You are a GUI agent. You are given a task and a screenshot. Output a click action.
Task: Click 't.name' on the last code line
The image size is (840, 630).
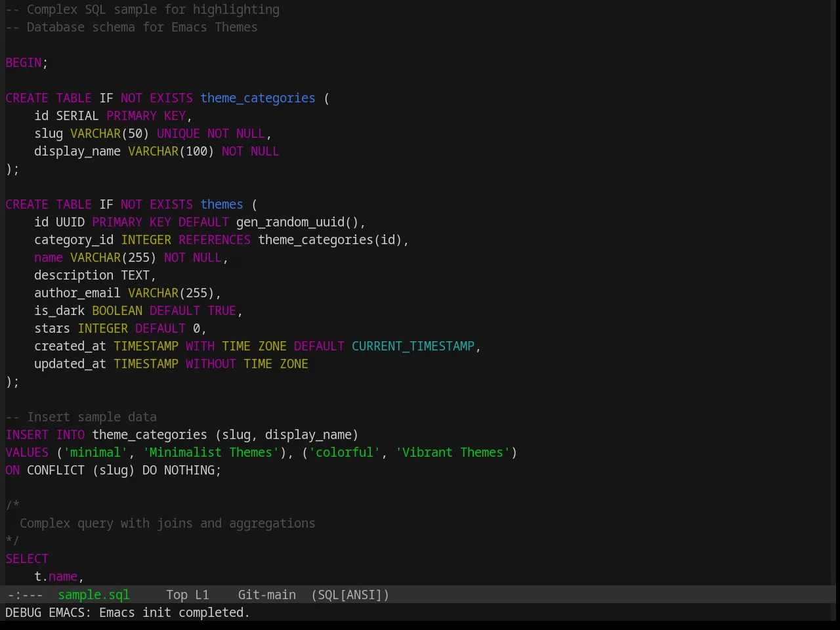click(x=56, y=576)
